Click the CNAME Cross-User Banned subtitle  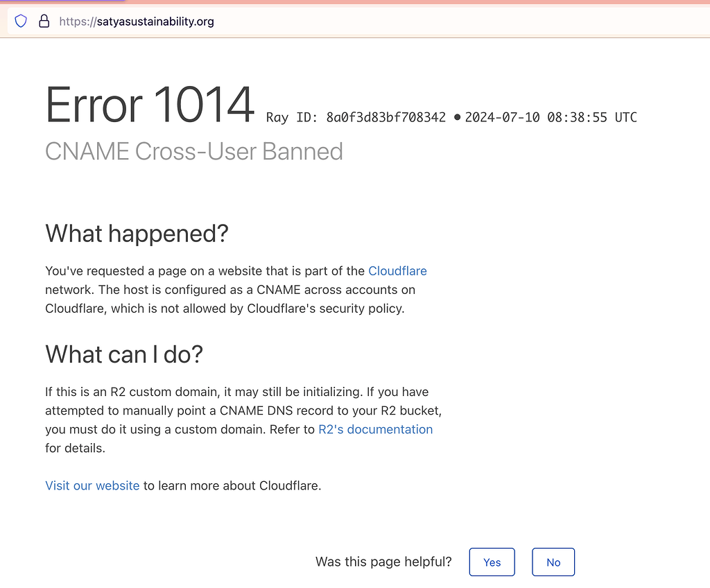[x=194, y=151]
